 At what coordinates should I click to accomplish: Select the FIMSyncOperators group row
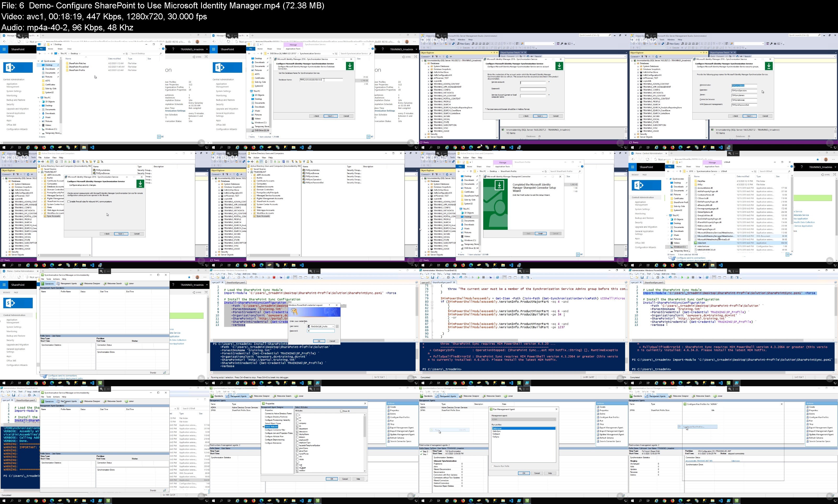(332, 180)
